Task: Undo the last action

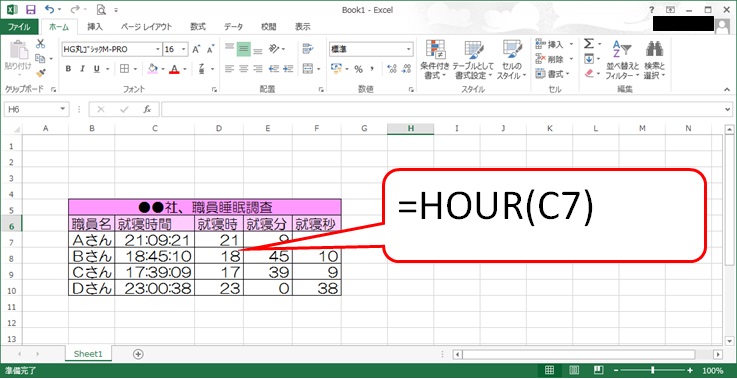Action: tap(49, 9)
